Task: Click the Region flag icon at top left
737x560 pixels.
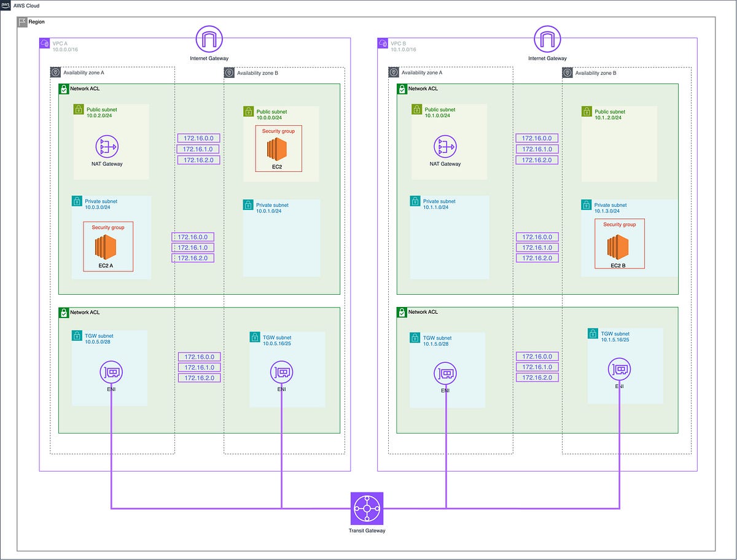Action: [x=23, y=21]
